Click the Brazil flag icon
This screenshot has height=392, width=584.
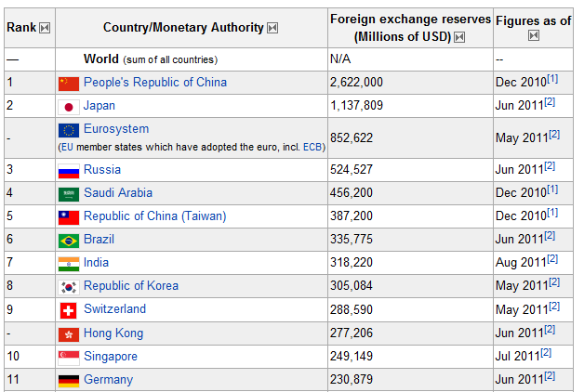[69, 241]
